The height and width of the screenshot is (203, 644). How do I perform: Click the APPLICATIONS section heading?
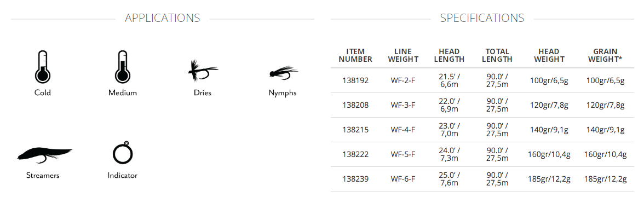click(x=162, y=18)
